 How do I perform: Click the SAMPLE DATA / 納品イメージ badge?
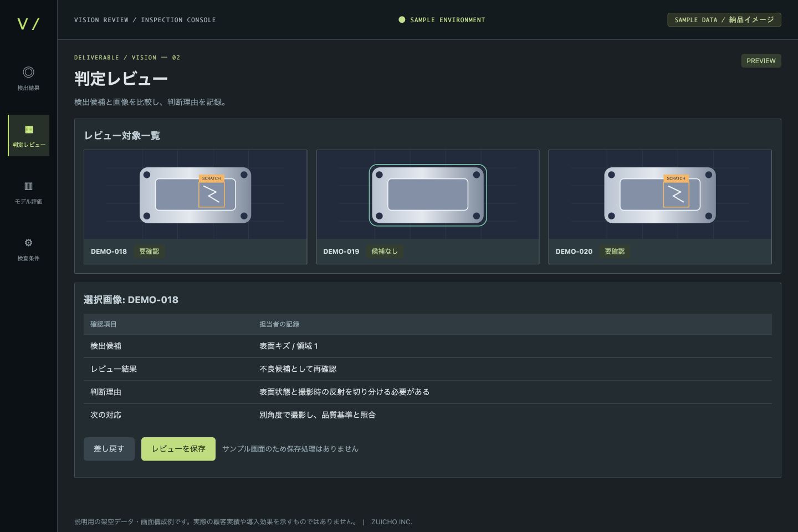pyautogui.click(x=724, y=20)
